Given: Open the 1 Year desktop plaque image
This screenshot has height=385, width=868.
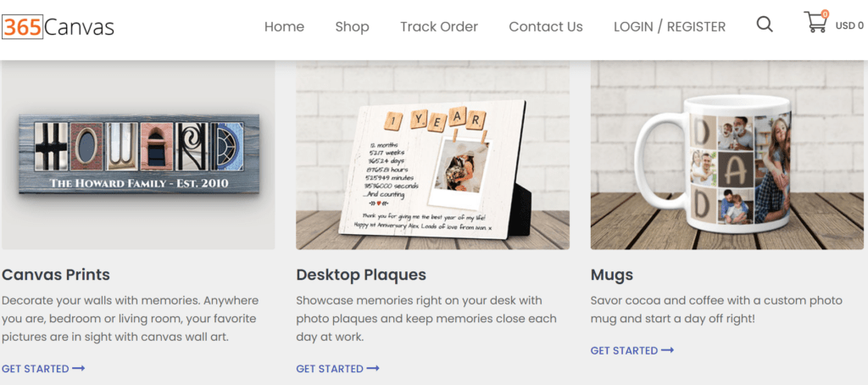Looking at the screenshot, I should 432,155.
